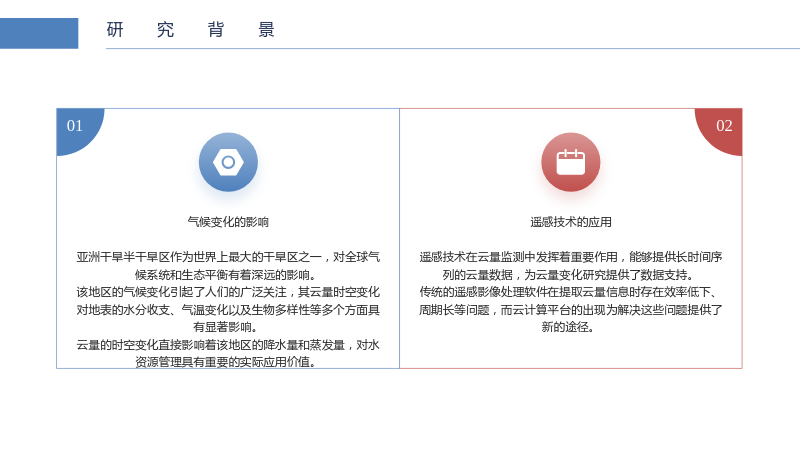
Task: Select paragraph starting 遥感技术在云量监测
Action: (570, 266)
